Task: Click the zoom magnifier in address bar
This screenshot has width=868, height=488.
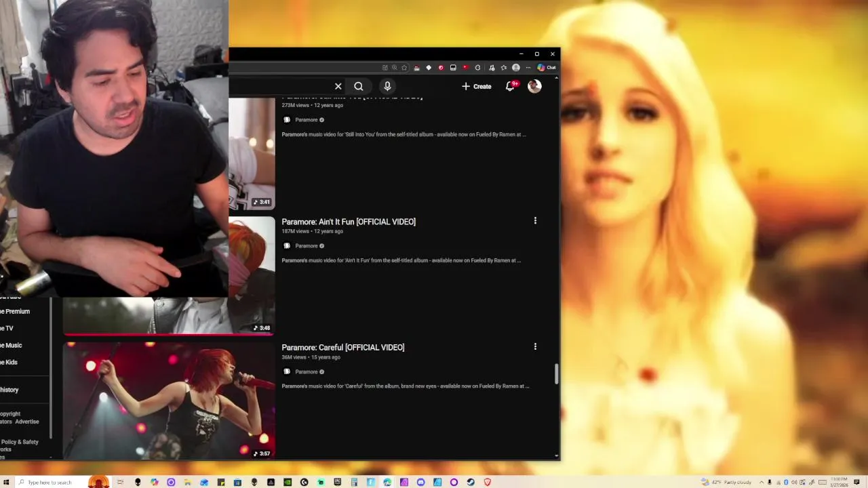Action: [394, 68]
